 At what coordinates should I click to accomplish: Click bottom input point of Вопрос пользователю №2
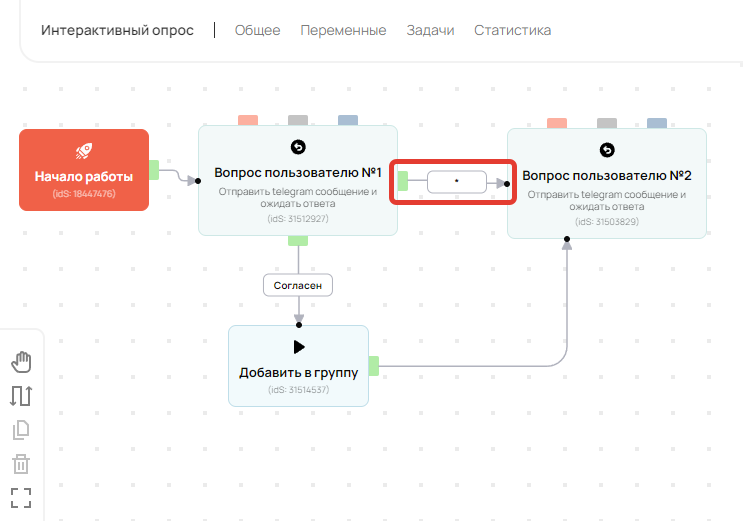pos(567,239)
